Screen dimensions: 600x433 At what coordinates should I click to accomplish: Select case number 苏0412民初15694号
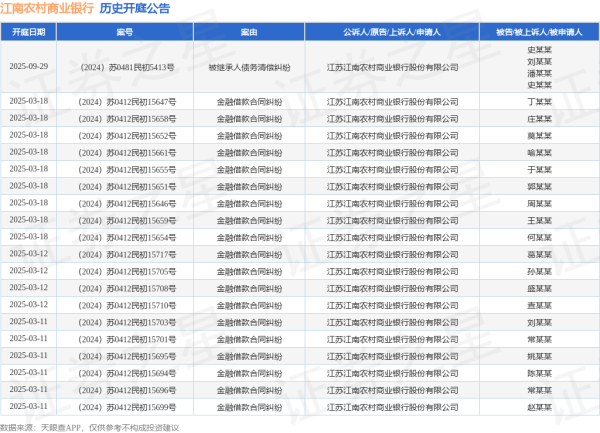[x=127, y=373]
